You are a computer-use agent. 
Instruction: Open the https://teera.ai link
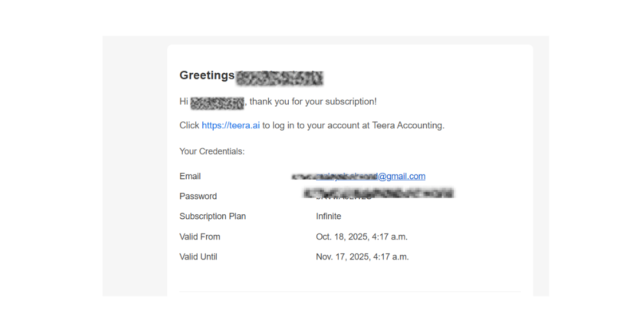pyautogui.click(x=230, y=125)
